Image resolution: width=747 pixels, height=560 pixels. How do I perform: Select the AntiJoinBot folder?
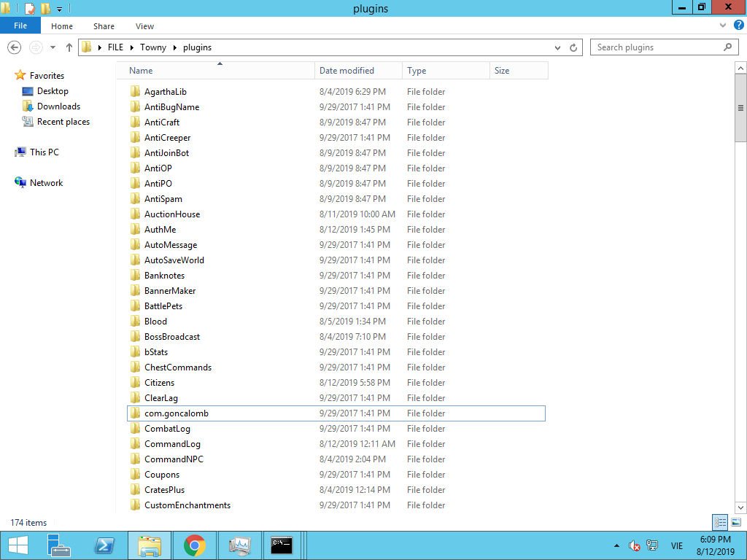[336, 153]
